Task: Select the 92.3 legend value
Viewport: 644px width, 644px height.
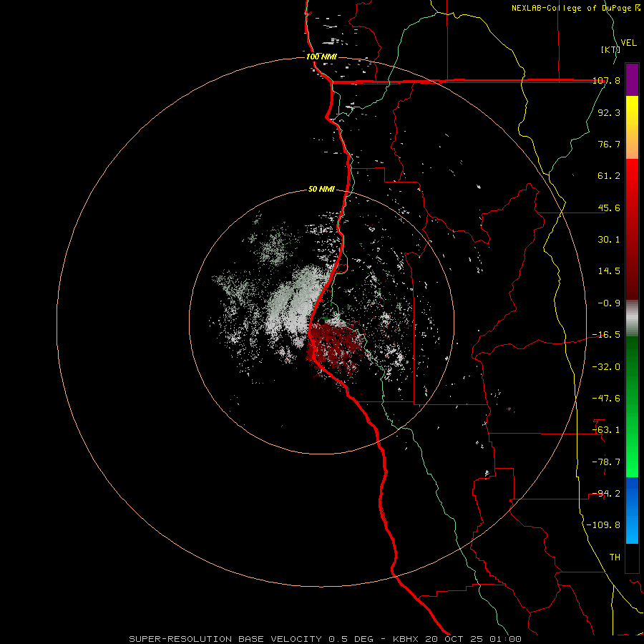Action: [609, 112]
